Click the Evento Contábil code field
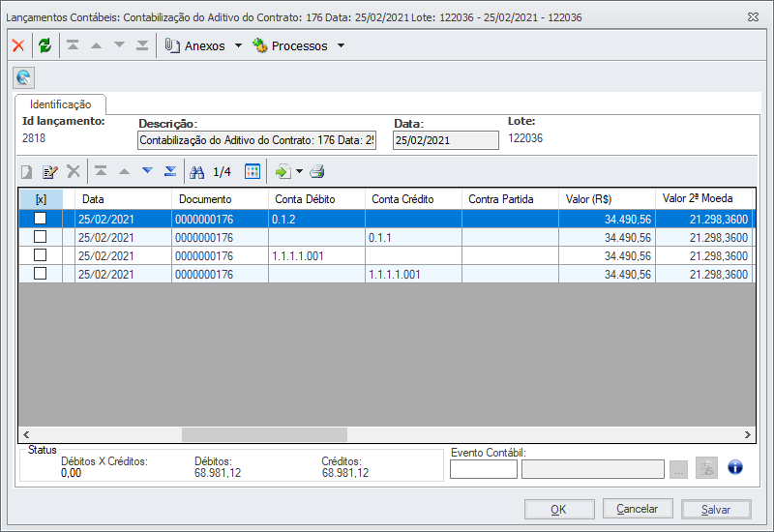This screenshot has height=532, width=774. click(x=484, y=469)
